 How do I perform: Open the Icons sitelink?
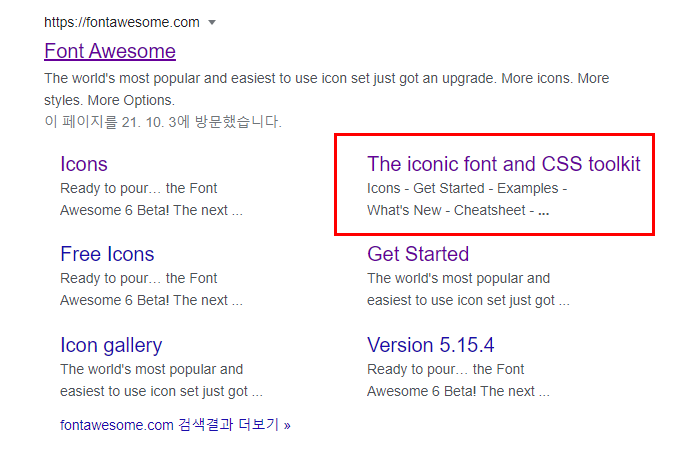click(x=84, y=164)
